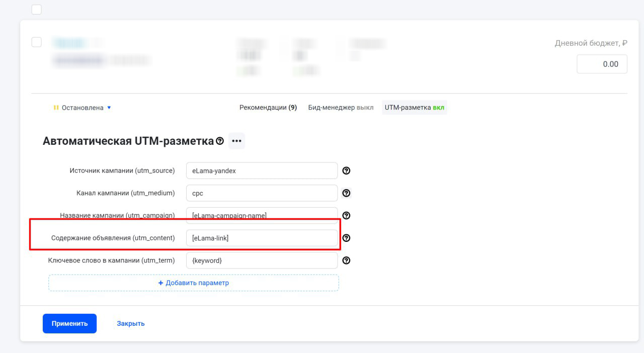Switch to the Бид-менеджер tab

(x=341, y=108)
